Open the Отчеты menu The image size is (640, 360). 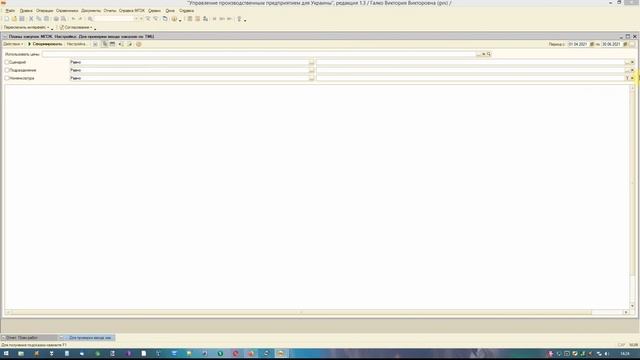110,11
